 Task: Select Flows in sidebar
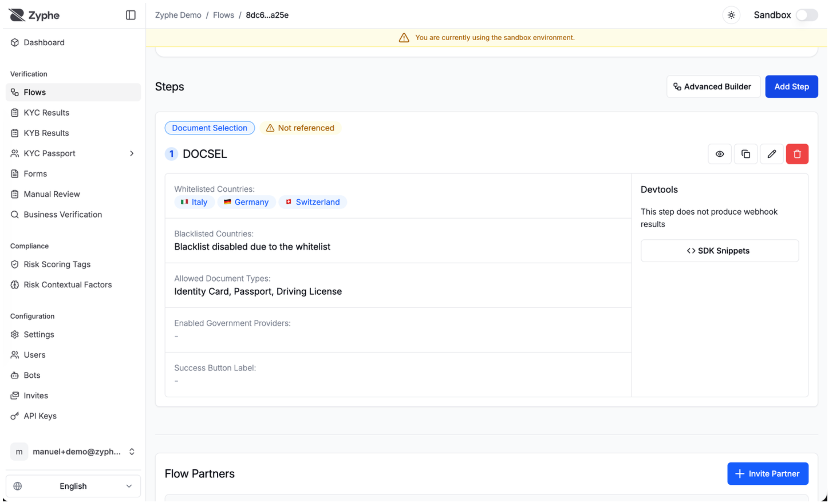click(73, 92)
